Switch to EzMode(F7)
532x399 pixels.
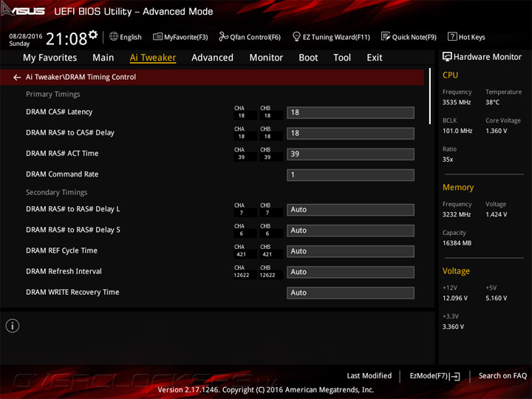pyautogui.click(x=434, y=376)
